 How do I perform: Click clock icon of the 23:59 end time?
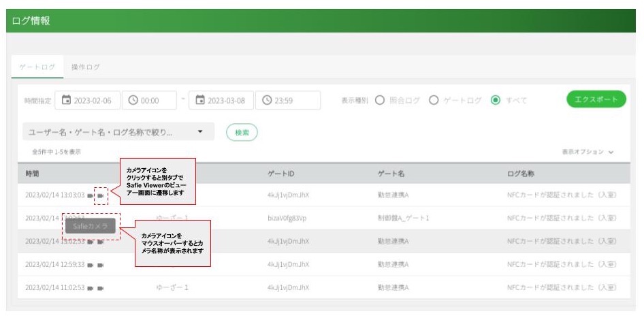pyautogui.click(x=267, y=100)
